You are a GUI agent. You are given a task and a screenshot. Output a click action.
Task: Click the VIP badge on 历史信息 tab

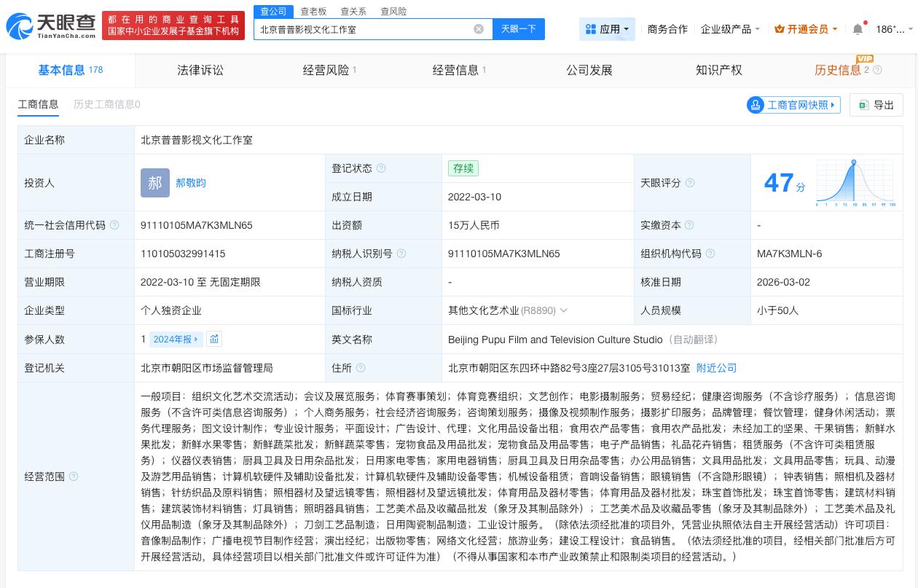pyautogui.click(x=865, y=58)
